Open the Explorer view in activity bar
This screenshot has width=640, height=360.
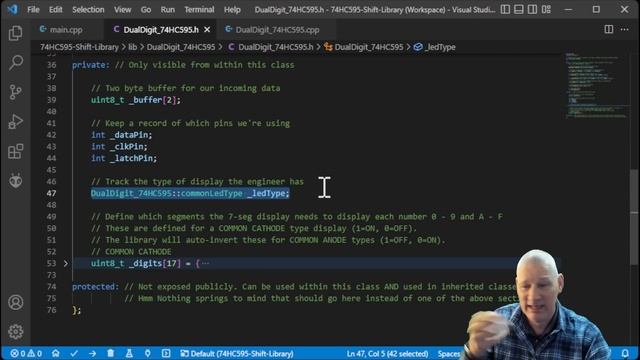coord(16,33)
